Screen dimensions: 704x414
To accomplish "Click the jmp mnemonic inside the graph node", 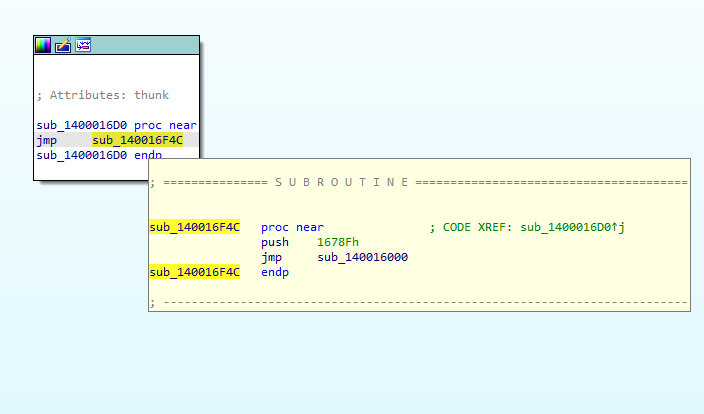I will pyautogui.click(x=46, y=140).
